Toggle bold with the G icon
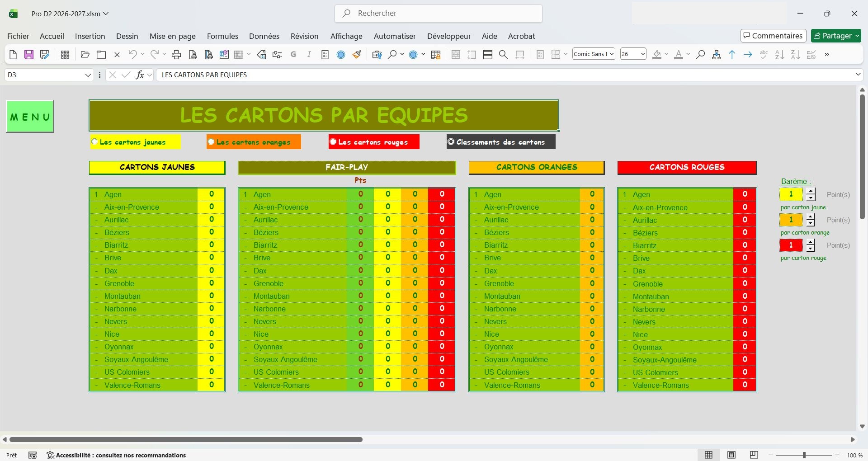This screenshot has height=461, width=868. click(x=293, y=55)
